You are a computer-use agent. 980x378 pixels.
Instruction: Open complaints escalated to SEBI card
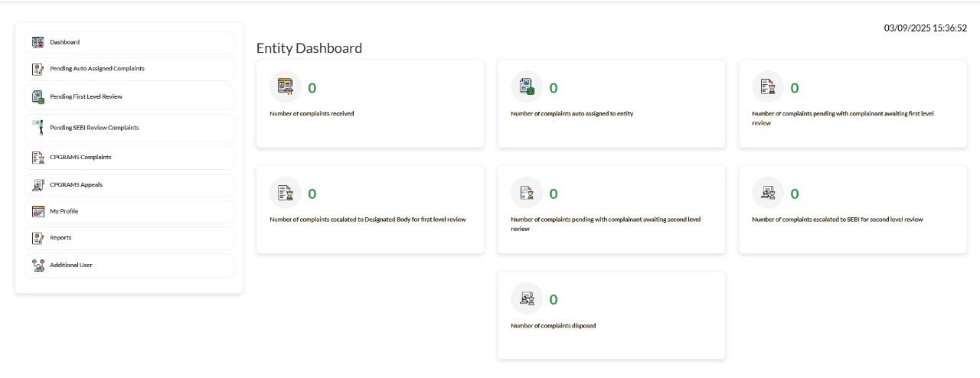[x=852, y=210]
